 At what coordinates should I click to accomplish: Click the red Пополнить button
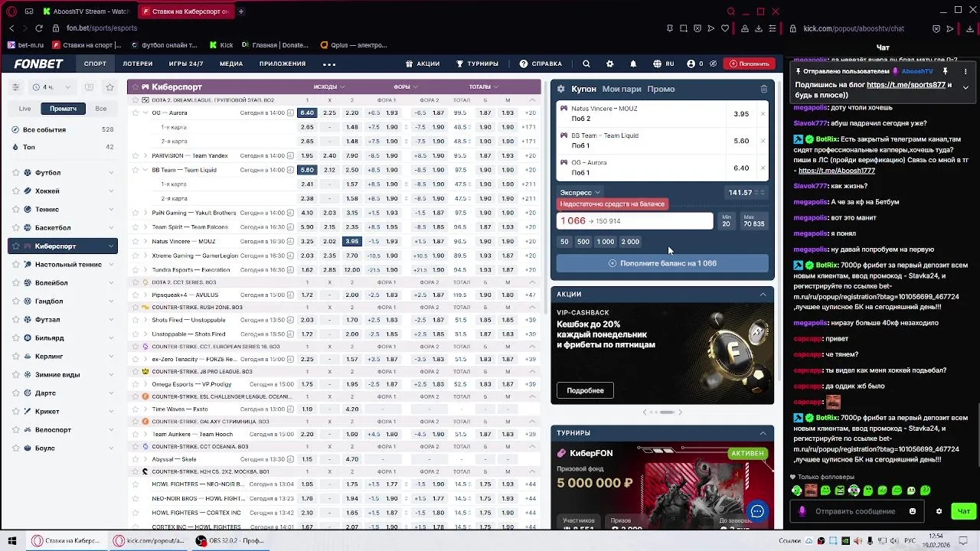coord(749,64)
